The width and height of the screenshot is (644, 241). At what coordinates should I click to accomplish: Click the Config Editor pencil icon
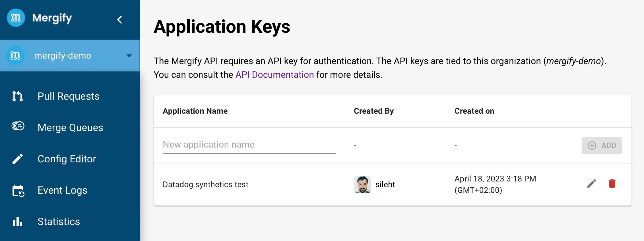point(18,159)
